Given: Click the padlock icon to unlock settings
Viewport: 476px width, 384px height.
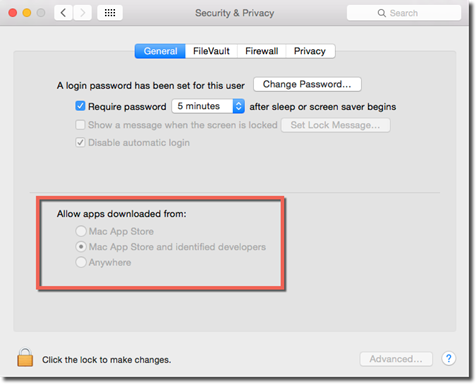Looking at the screenshot, I should [x=25, y=357].
